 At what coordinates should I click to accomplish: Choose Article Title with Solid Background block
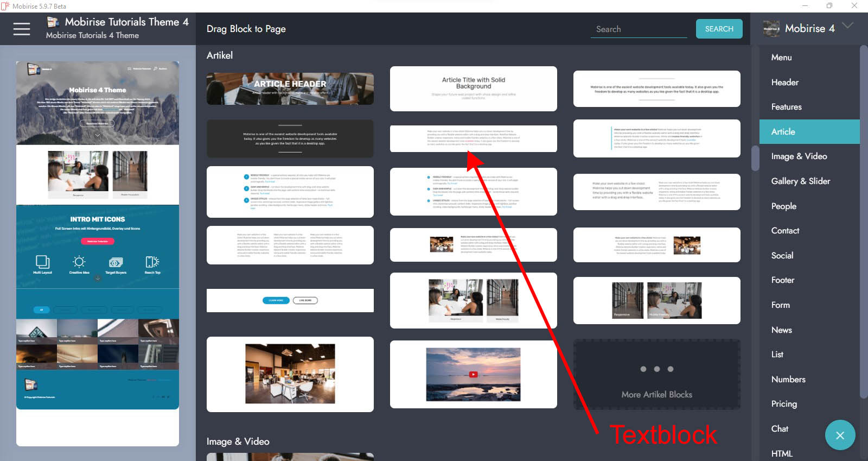click(x=473, y=89)
